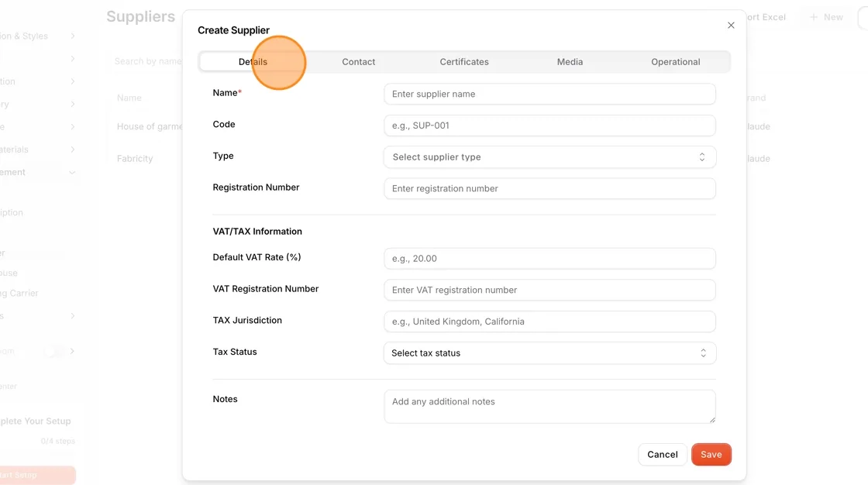
Task: Toggle the switch in the left sidebar
Action: (53, 352)
